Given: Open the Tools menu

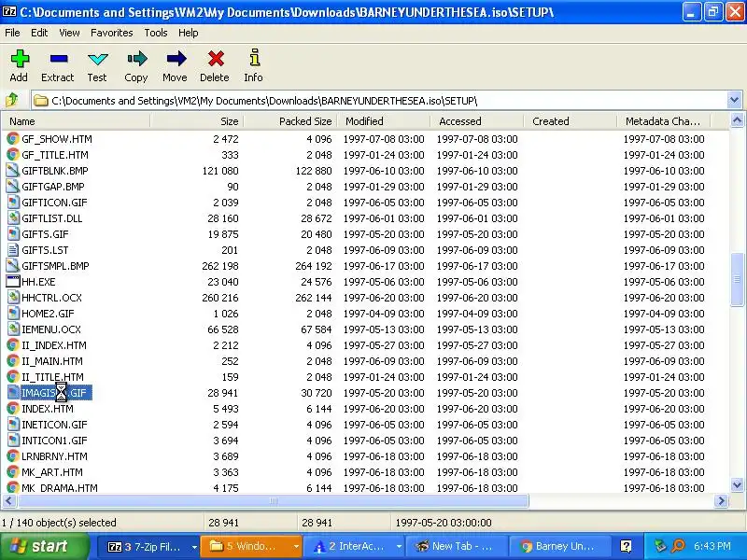Looking at the screenshot, I should point(156,33).
